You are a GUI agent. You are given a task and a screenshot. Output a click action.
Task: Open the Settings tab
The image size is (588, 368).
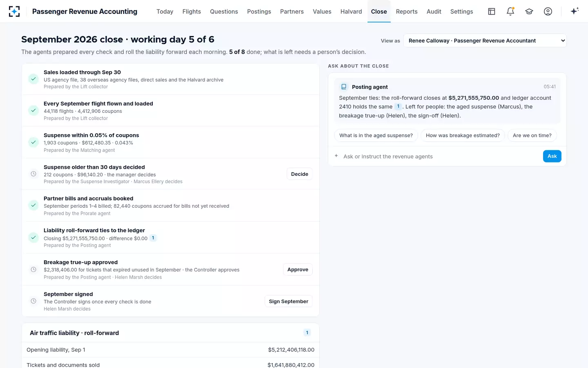tap(461, 11)
